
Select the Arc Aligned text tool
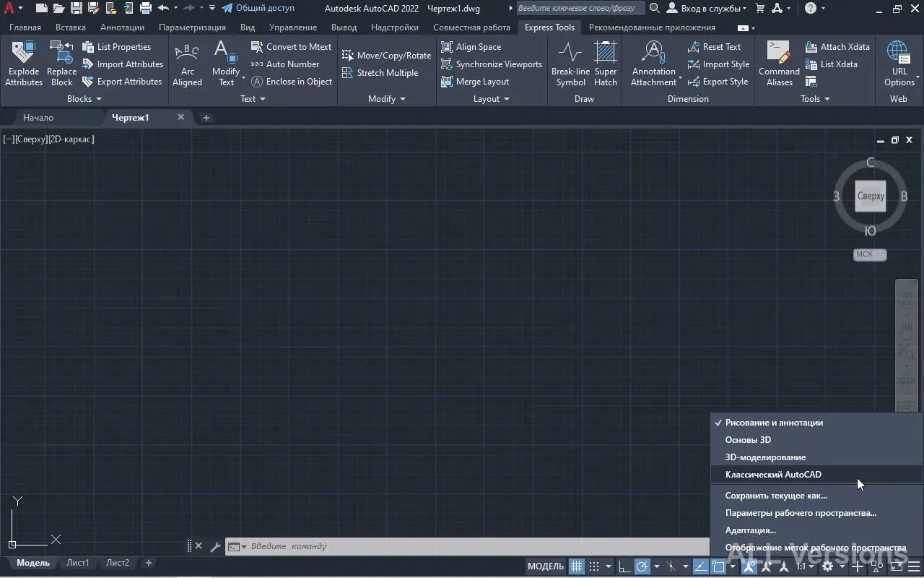point(187,64)
